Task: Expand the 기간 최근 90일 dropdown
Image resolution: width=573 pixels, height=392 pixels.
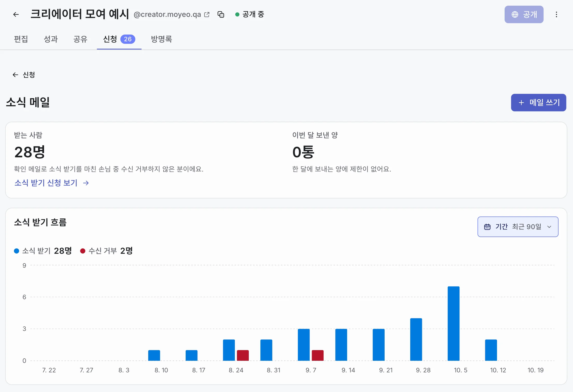Action: pyautogui.click(x=518, y=227)
